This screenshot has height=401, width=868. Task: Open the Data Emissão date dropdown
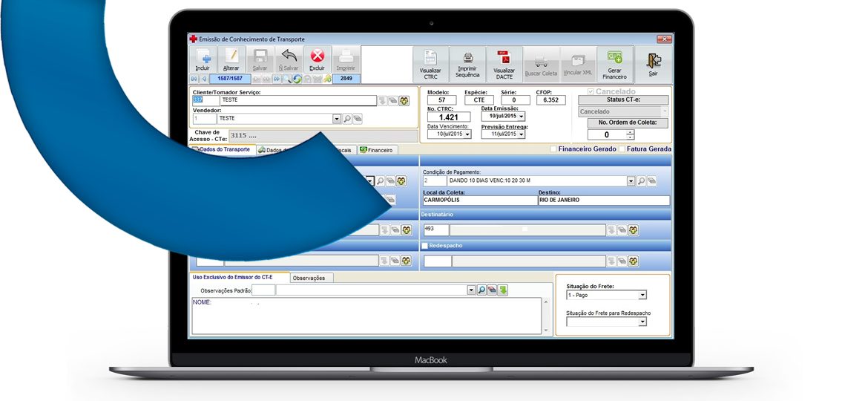coord(522,117)
